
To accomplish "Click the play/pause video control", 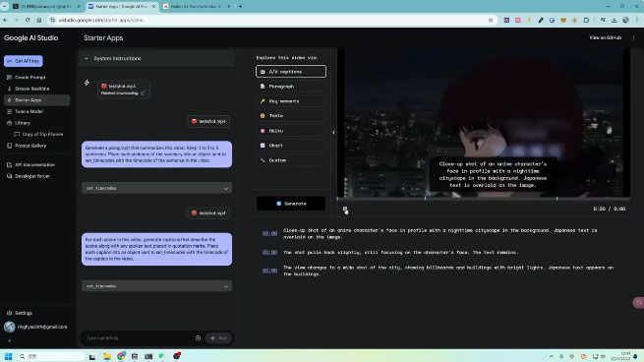I will click(x=345, y=210).
